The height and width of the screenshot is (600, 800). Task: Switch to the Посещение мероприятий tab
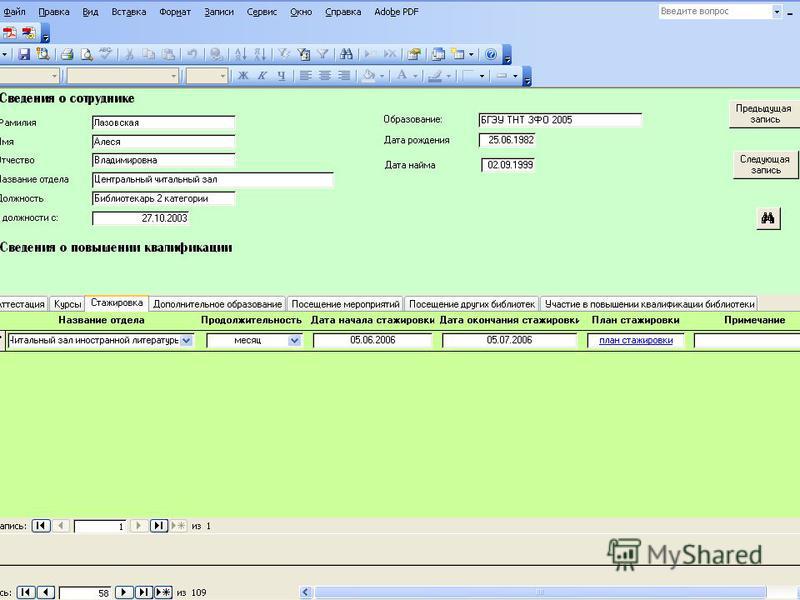pos(345,304)
